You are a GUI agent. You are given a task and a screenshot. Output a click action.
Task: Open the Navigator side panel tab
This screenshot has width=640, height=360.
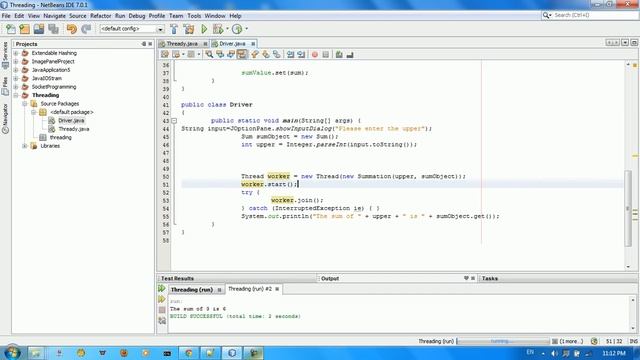[5, 118]
